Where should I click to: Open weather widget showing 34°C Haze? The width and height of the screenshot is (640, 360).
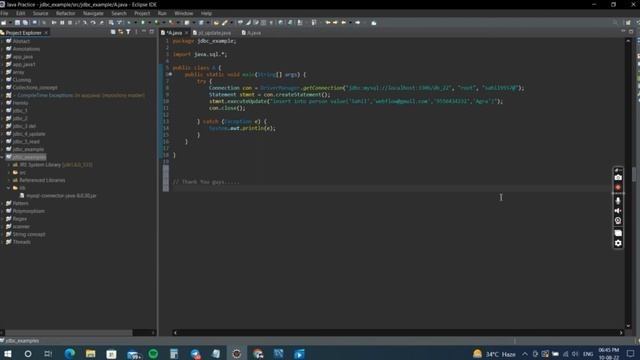(x=494, y=354)
